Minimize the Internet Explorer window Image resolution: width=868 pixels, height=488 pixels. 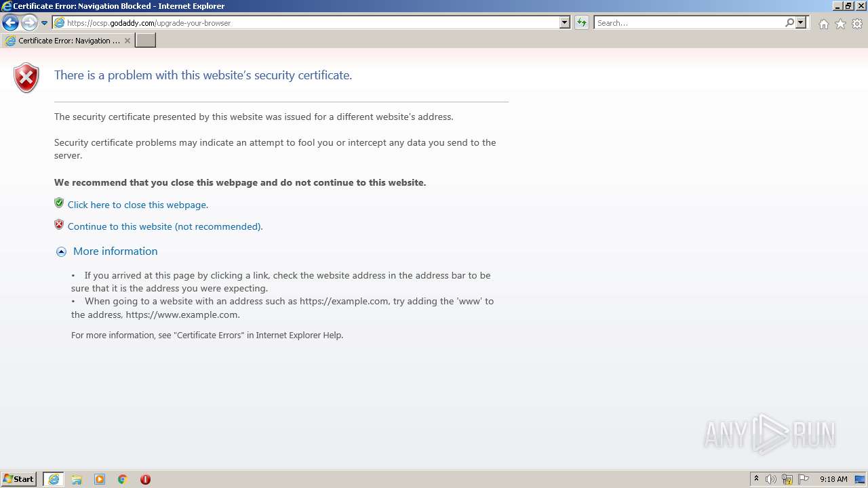click(x=837, y=6)
